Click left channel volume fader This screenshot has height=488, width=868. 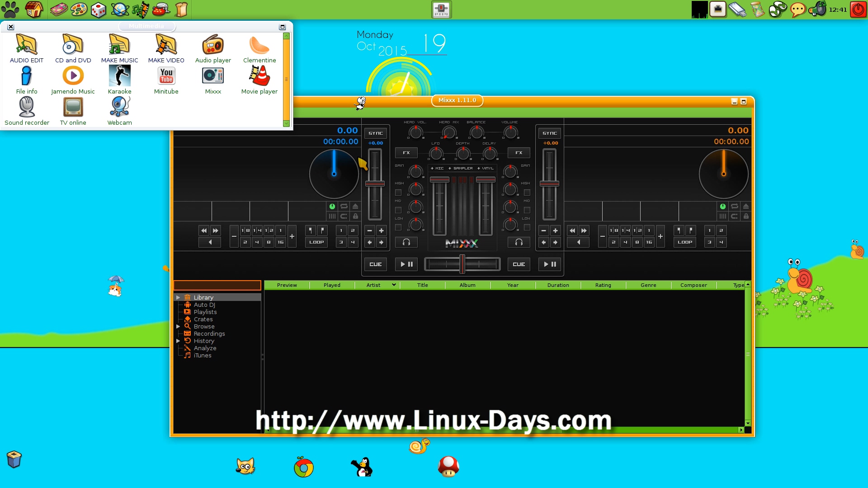[439, 206]
